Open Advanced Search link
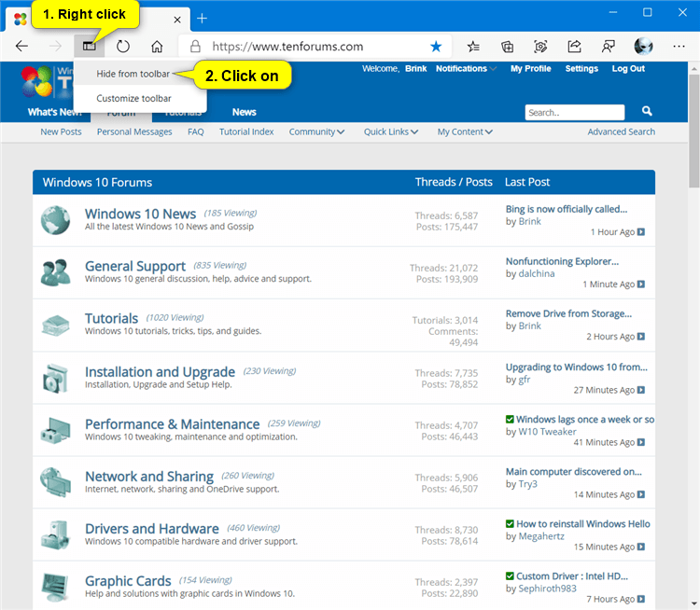Image resolution: width=700 pixels, height=610 pixels. point(621,132)
